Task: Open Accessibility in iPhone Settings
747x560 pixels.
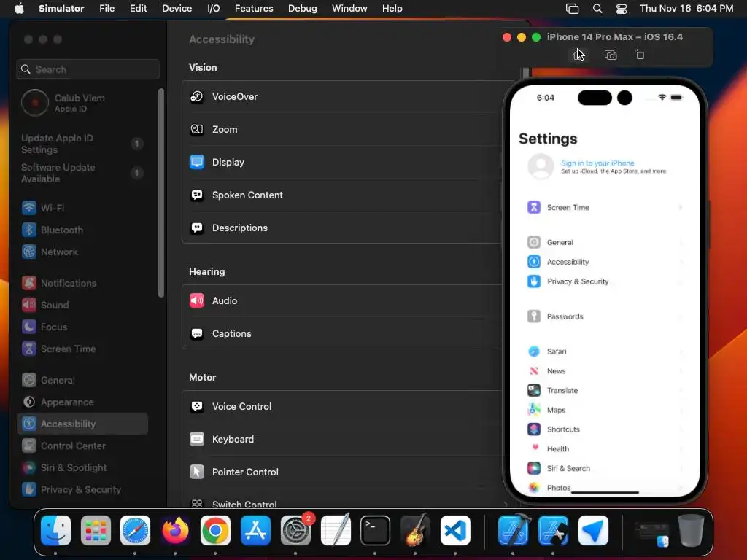Action: click(605, 262)
